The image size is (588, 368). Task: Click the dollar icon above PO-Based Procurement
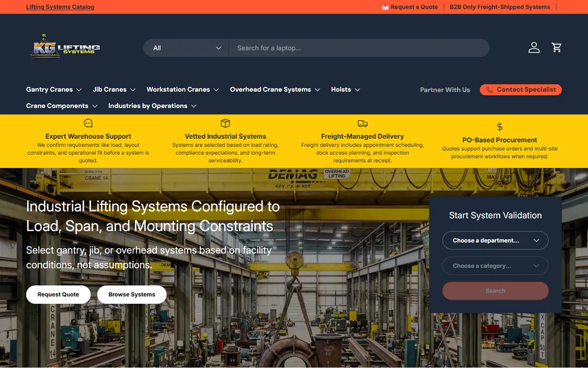(x=500, y=127)
